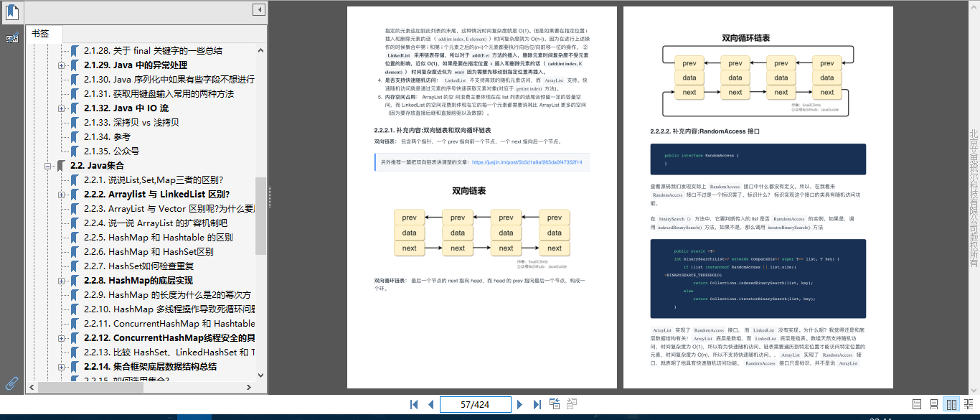The height and width of the screenshot is (420, 980).
Task: Click the public interface RandomAccess code block
Action: (758, 159)
